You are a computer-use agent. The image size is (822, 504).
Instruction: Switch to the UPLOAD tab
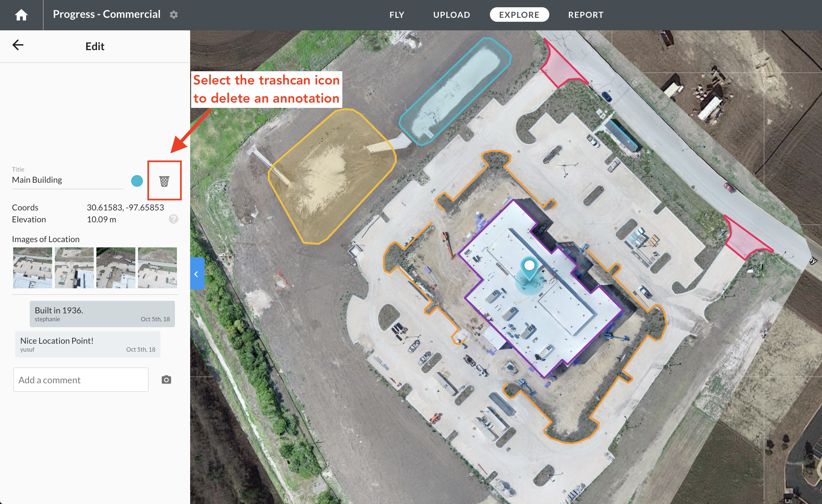[451, 15]
